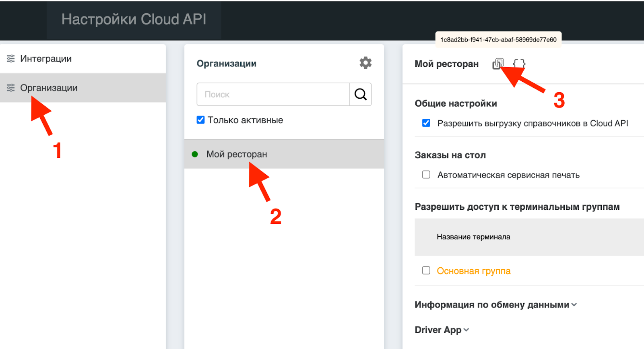Enable Автоматическая сервисная печать checkbox
This screenshot has width=644, height=349.
pos(426,175)
